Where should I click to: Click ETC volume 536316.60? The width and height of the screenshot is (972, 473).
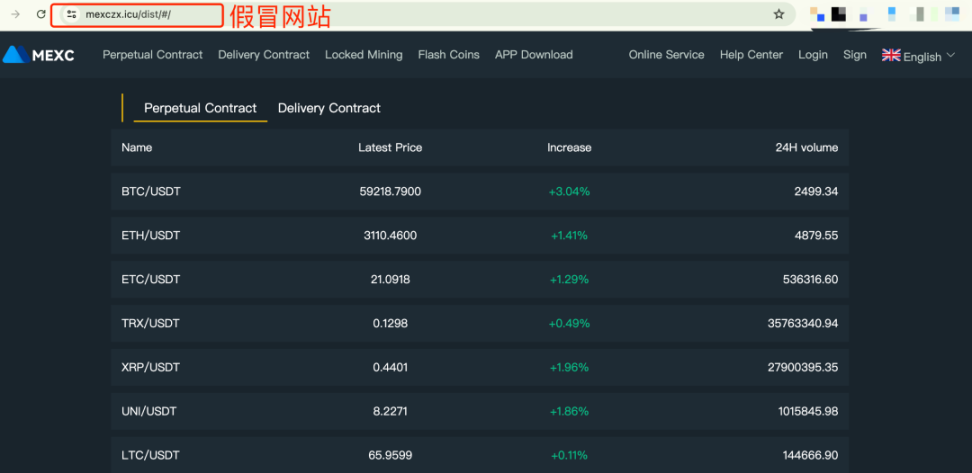tap(810, 280)
